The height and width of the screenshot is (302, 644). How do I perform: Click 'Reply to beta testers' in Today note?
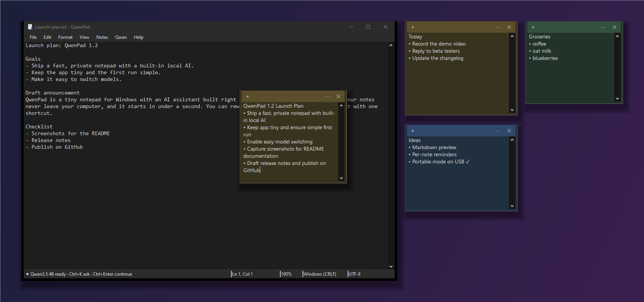coord(436,51)
